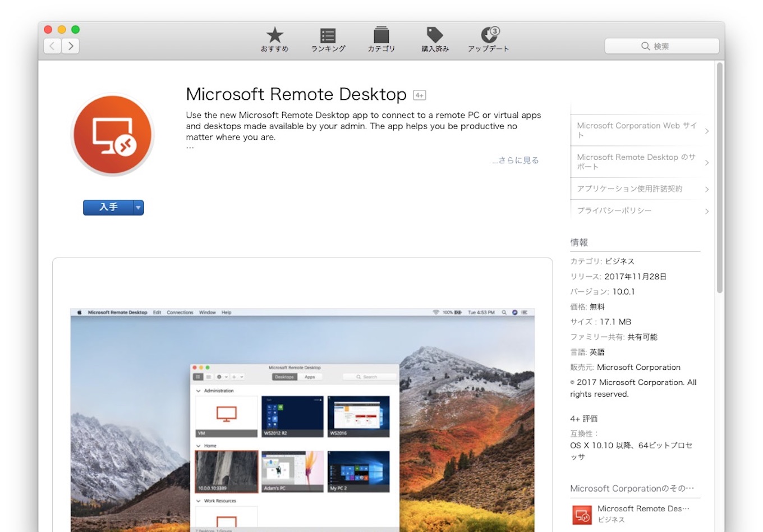This screenshot has width=763, height=532.
Task: Open the アップデート (Updates) icon
Action: click(489, 35)
